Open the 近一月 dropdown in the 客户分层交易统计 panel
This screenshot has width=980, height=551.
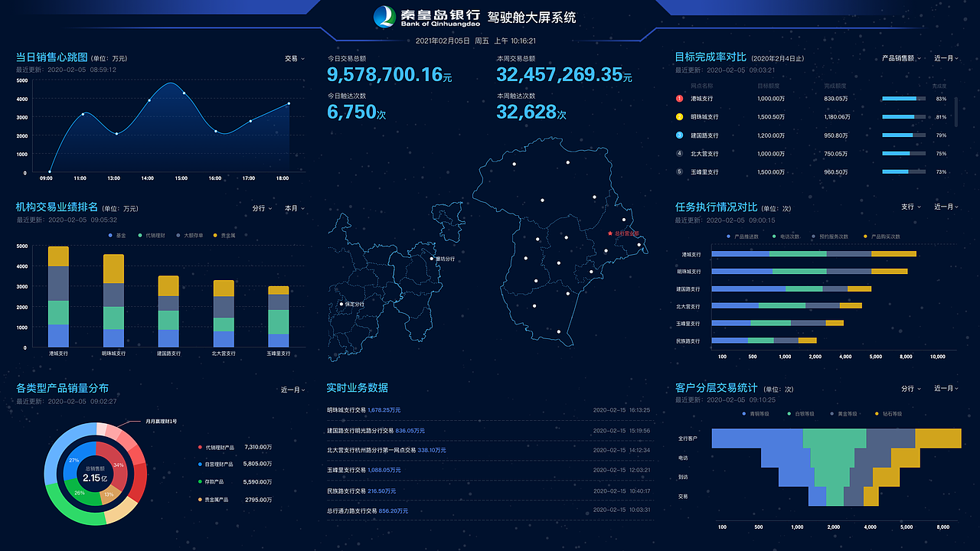(x=946, y=388)
